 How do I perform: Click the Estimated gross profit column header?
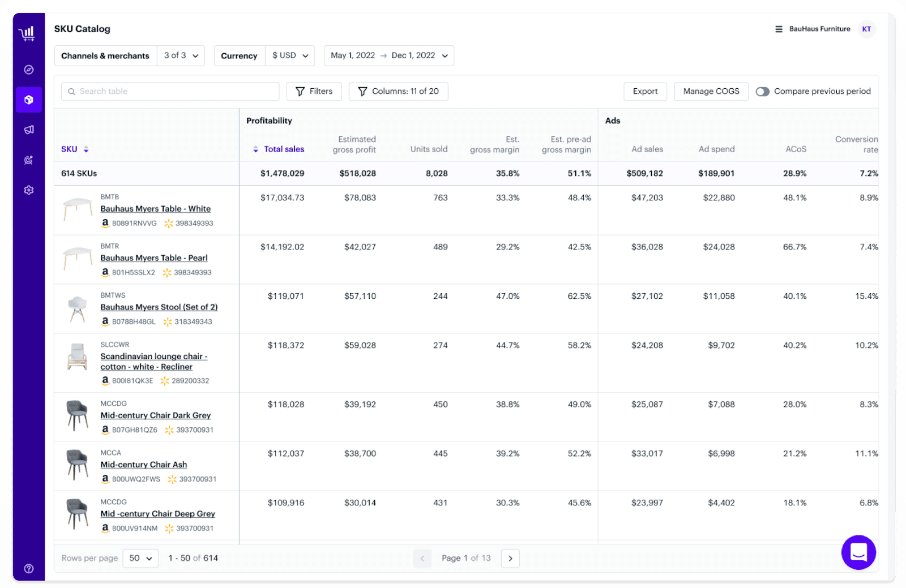[354, 144]
